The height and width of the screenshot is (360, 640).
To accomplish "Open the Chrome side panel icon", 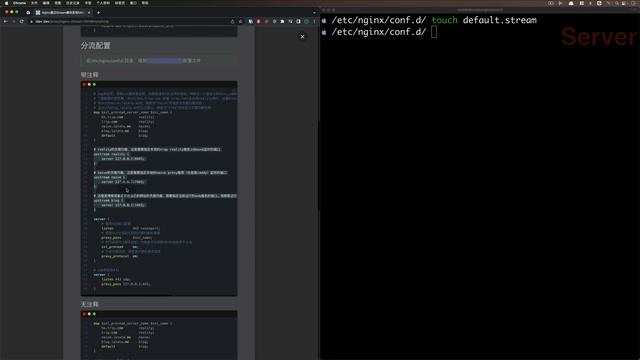I will [x=298, y=21].
